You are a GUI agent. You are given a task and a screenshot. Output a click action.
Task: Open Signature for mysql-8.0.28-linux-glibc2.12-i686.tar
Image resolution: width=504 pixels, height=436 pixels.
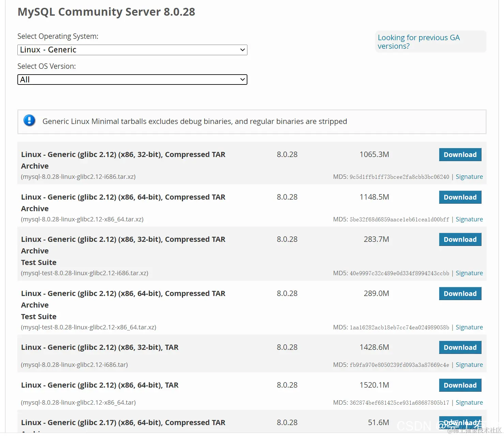click(469, 365)
